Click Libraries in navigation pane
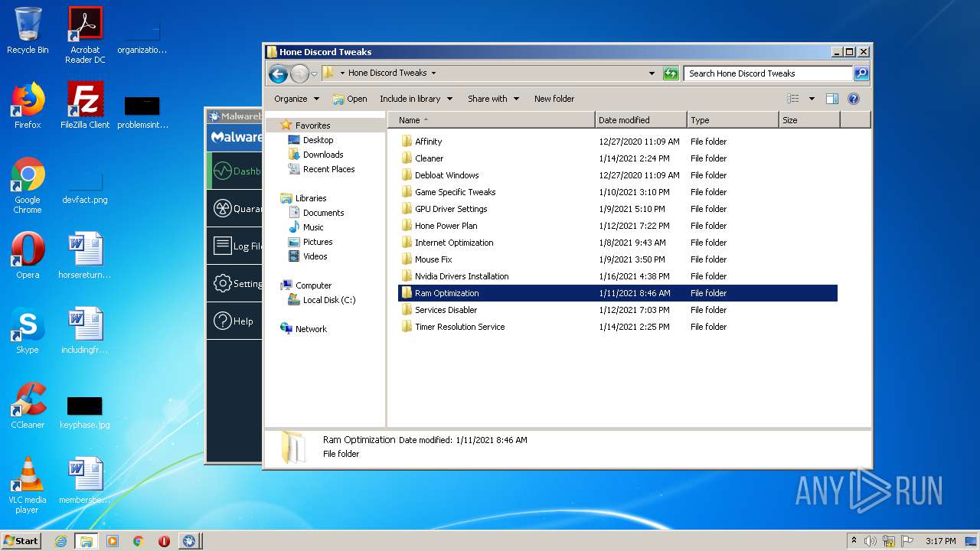This screenshot has height=551, width=980. point(311,198)
